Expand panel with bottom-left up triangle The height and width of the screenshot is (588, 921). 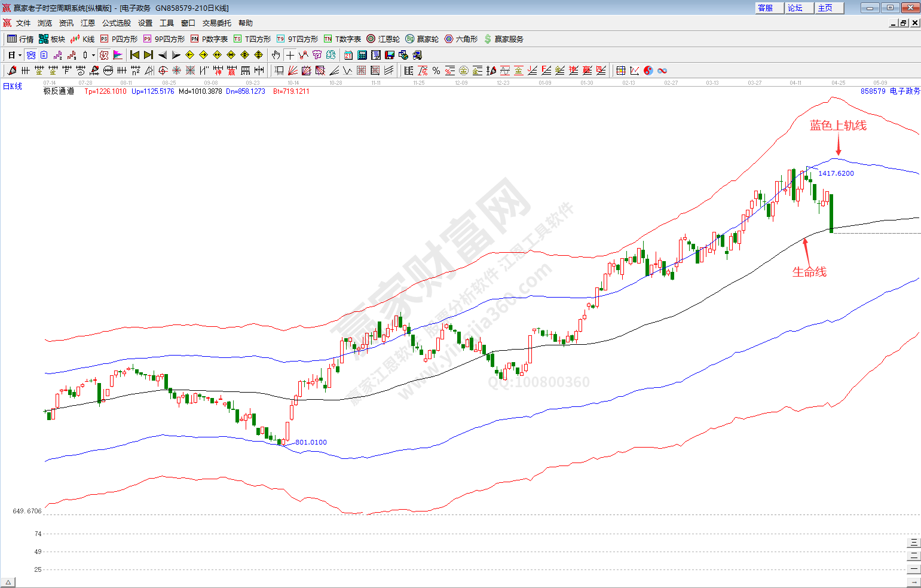[8, 582]
